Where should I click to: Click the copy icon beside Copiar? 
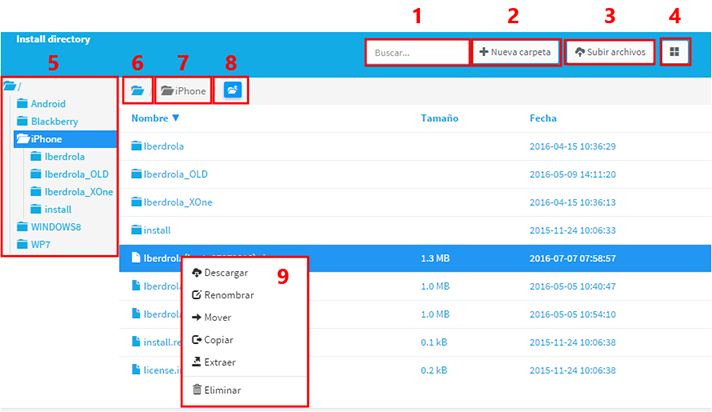196,339
